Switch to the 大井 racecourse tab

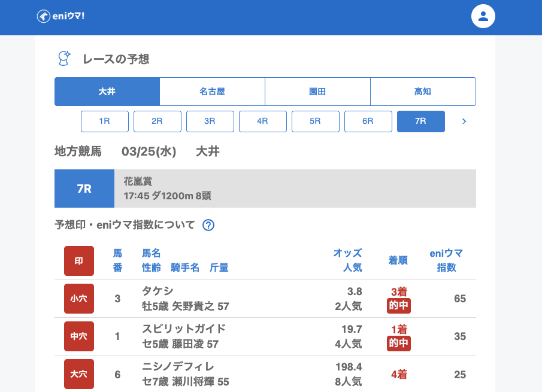pos(107,92)
